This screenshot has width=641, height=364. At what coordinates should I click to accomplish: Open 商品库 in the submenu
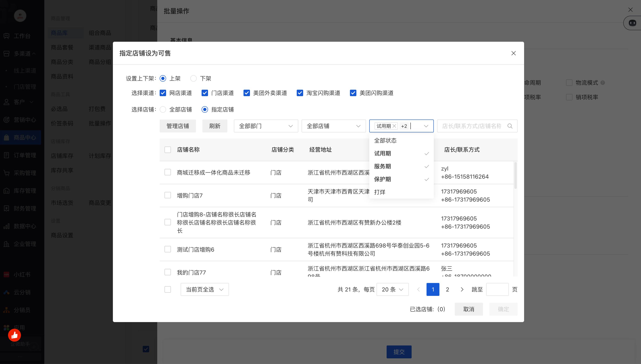pos(59,33)
